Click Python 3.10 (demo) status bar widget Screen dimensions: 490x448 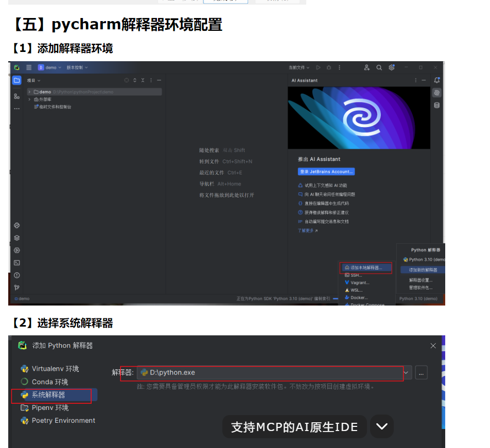418,298
